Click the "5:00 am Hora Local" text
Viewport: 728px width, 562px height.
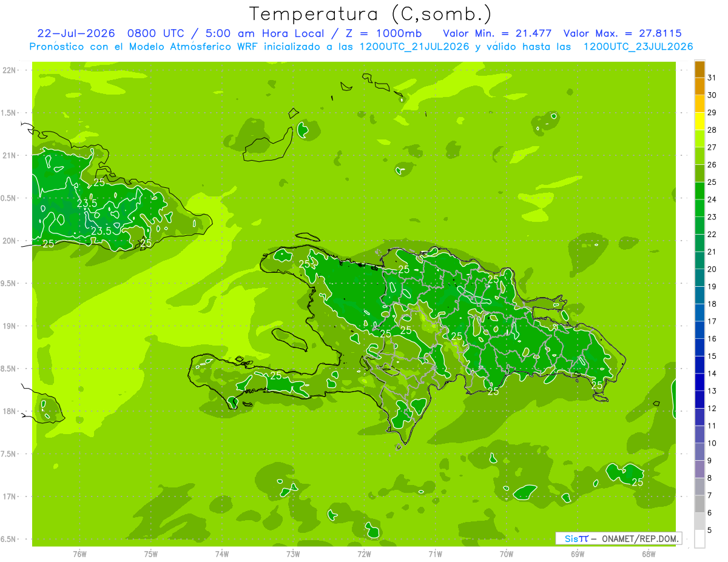[264, 33]
